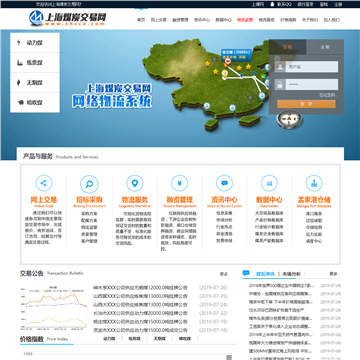This screenshot has width=360, height=360.
Task: Open the news item starting 2018年世界500强
Action: [x=281, y=286]
